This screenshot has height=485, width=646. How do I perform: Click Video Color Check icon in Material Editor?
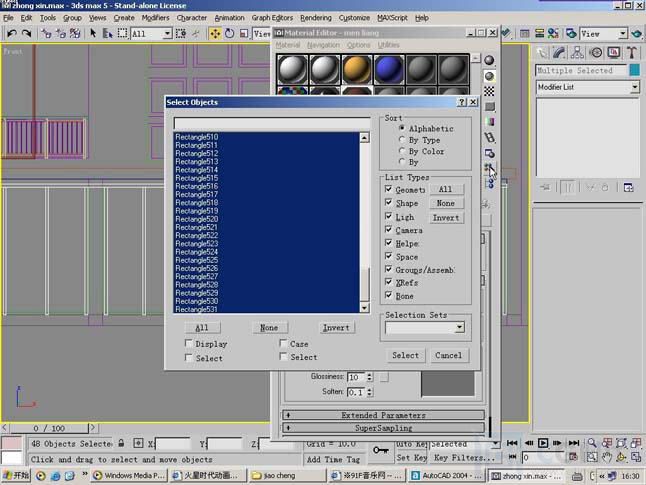click(x=489, y=122)
